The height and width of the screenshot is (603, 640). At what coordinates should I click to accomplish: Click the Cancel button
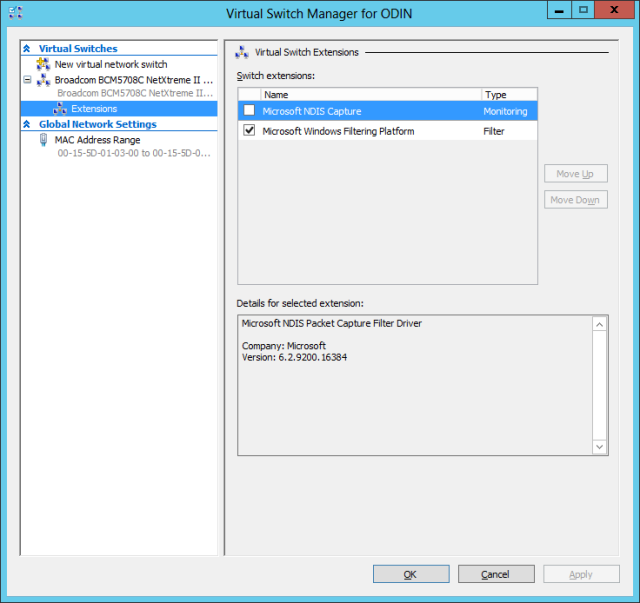(x=496, y=574)
